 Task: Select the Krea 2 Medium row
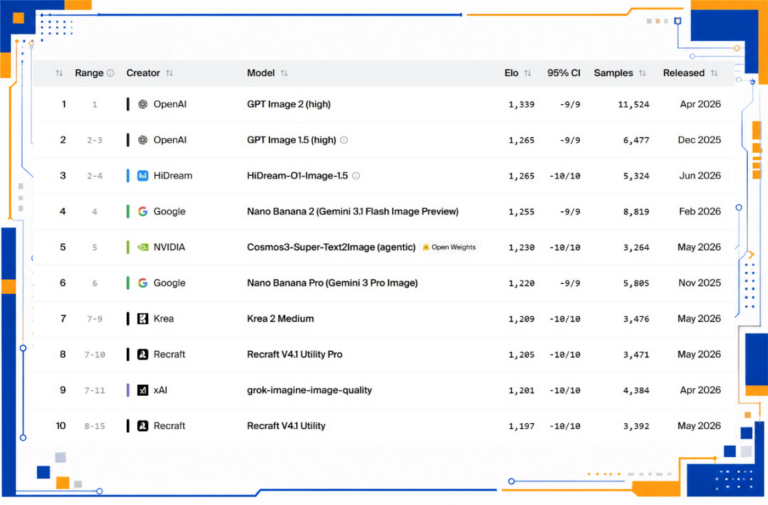tap(384, 319)
